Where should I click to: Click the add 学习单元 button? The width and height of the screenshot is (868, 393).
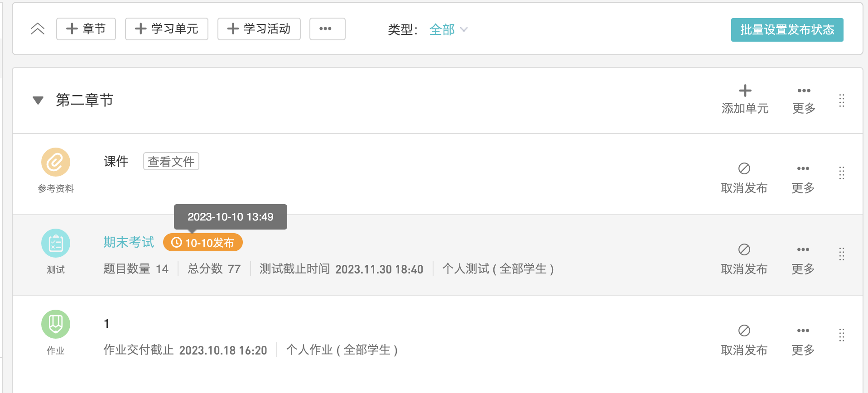[167, 29]
